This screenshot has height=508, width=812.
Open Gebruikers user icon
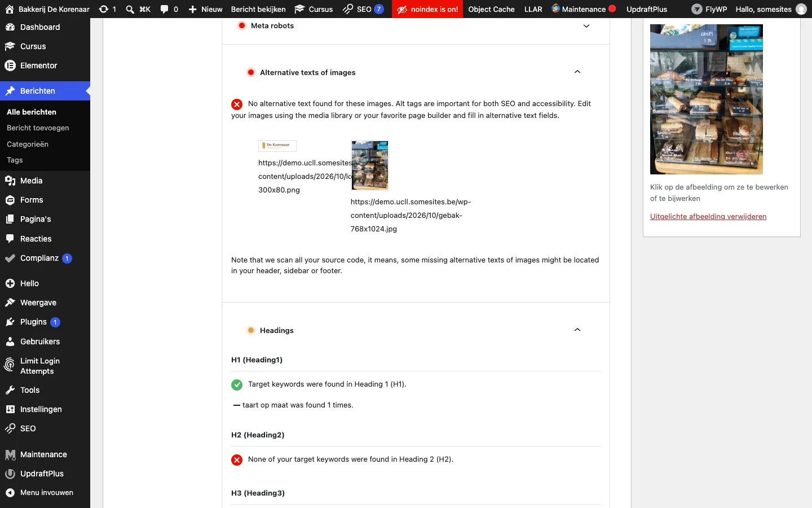(10, 341)
